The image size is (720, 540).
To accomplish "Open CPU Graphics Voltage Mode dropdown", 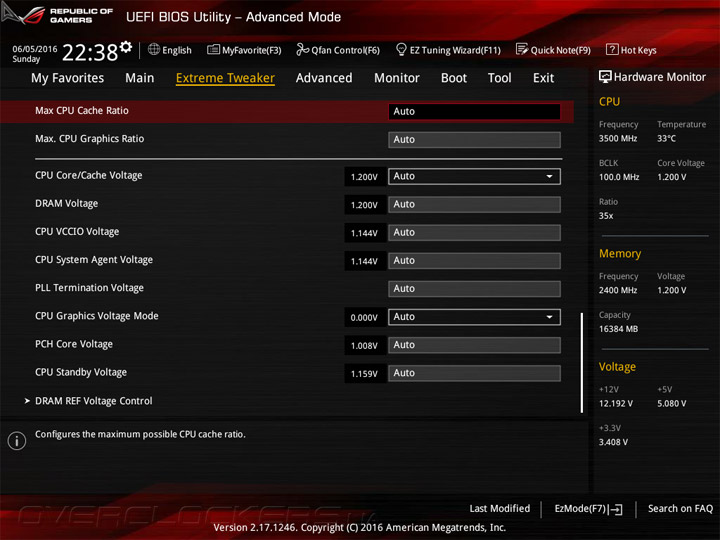I will click(x=474, y=317).
